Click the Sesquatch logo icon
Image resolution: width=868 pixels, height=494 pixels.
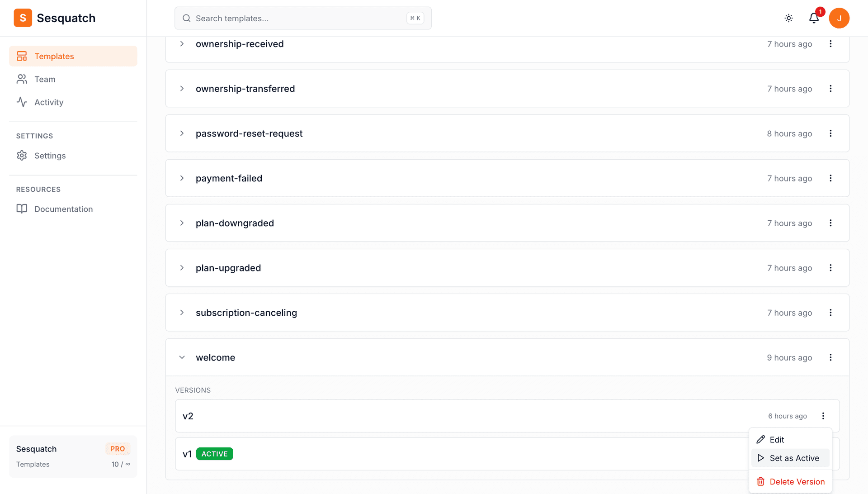(x=23, y=18)
